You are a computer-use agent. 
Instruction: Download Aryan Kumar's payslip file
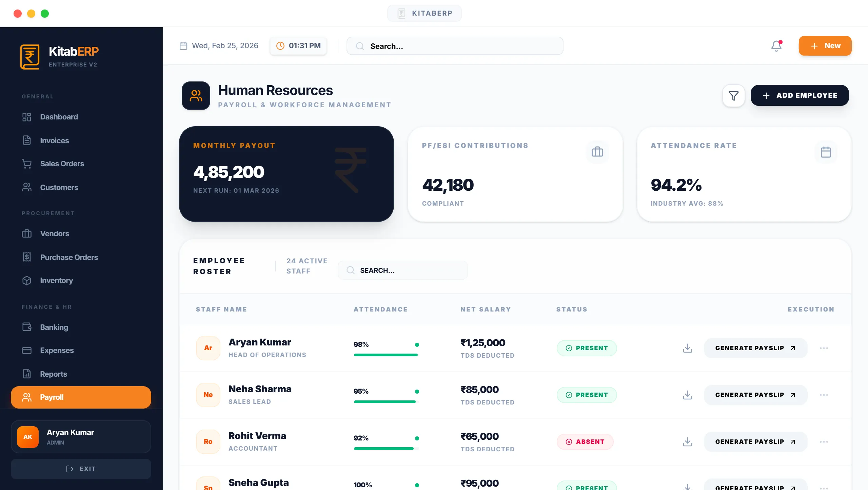tap(687, 348)
